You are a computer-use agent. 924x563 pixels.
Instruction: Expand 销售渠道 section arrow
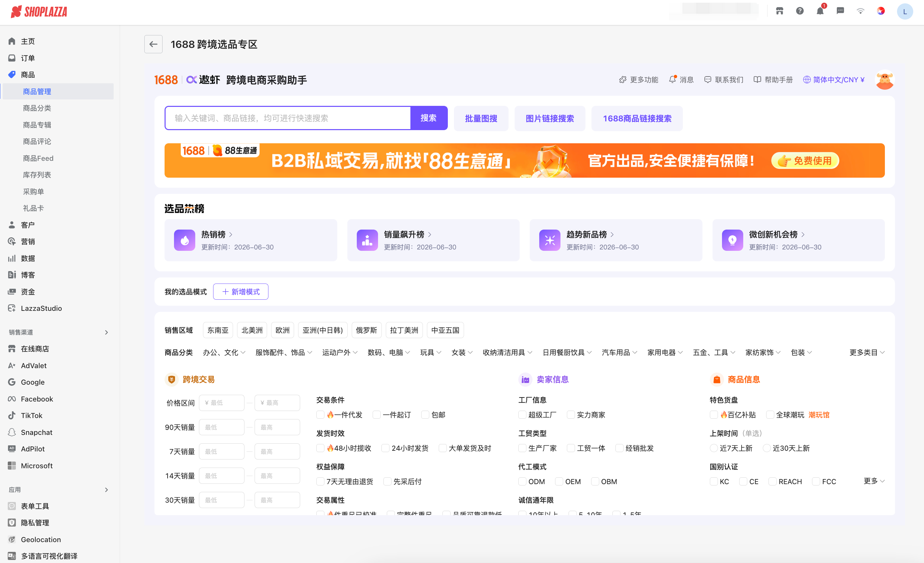coord(106,332)
